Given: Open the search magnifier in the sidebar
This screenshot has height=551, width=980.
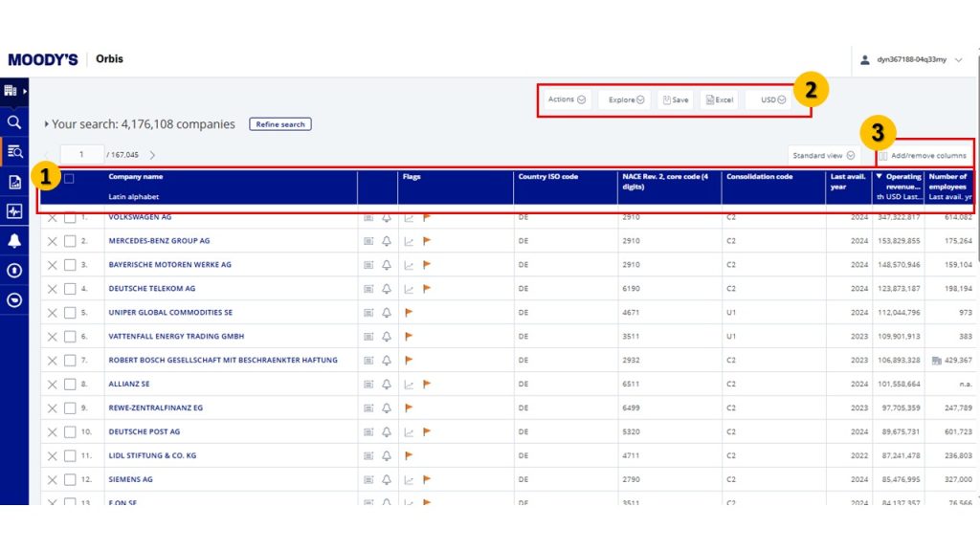Looking at the screenshot, I should tap(13, 121).
